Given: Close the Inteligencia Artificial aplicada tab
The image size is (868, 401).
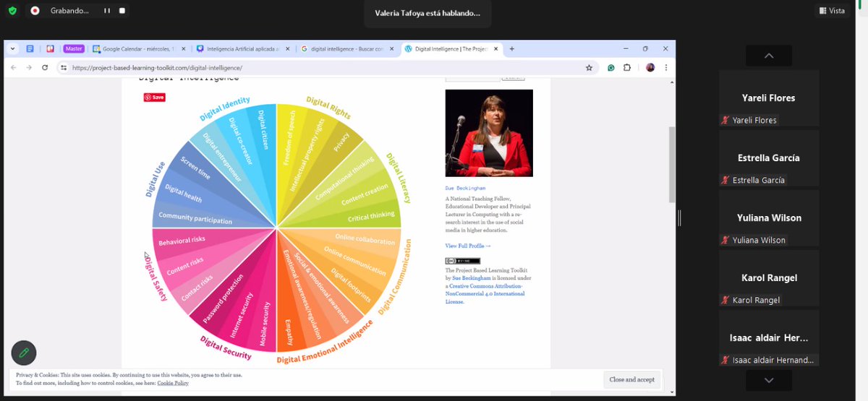Looking at the screenshot, I should (288, 48).
